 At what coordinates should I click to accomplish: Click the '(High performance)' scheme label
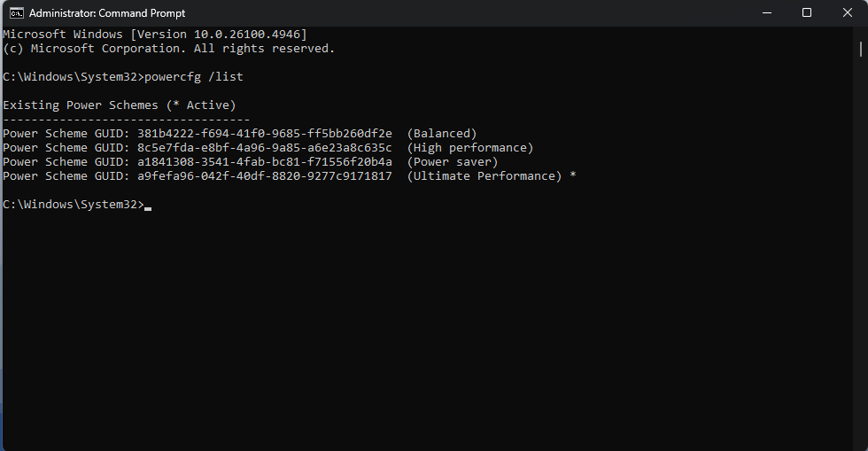point(470,148)
